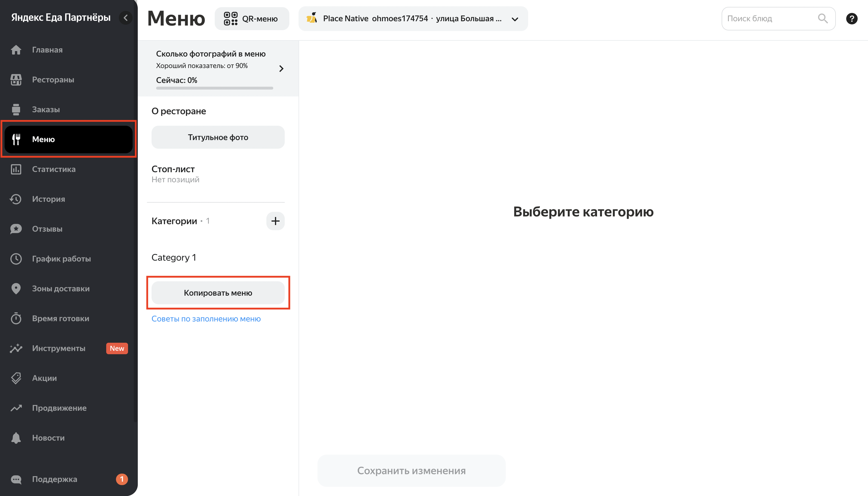Open График работы section
The width and height of the screenshot is (868, 496).
tap(69, 259)
